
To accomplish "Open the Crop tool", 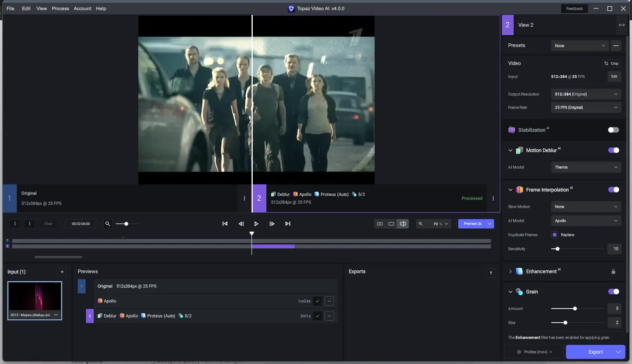I will [611, 63].
